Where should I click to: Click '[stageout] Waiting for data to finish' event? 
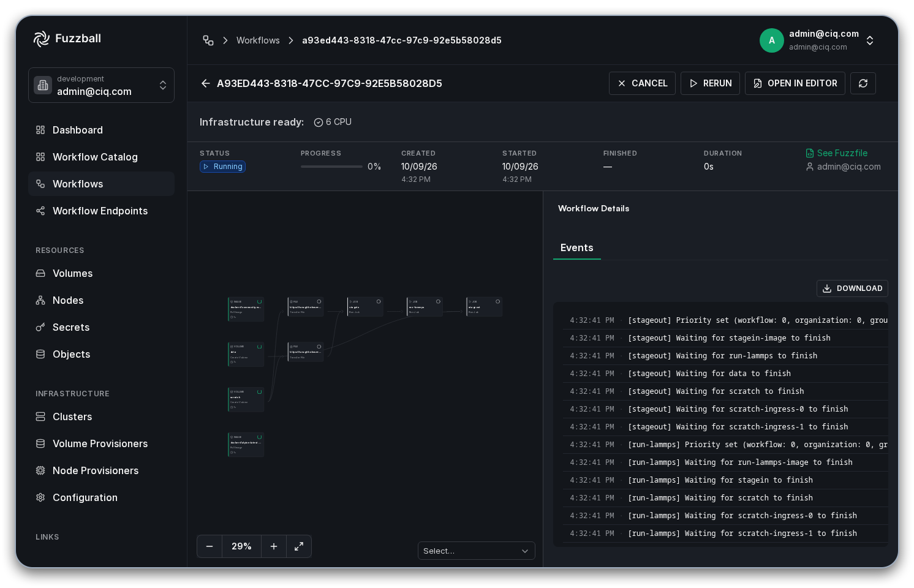point(725,374)
